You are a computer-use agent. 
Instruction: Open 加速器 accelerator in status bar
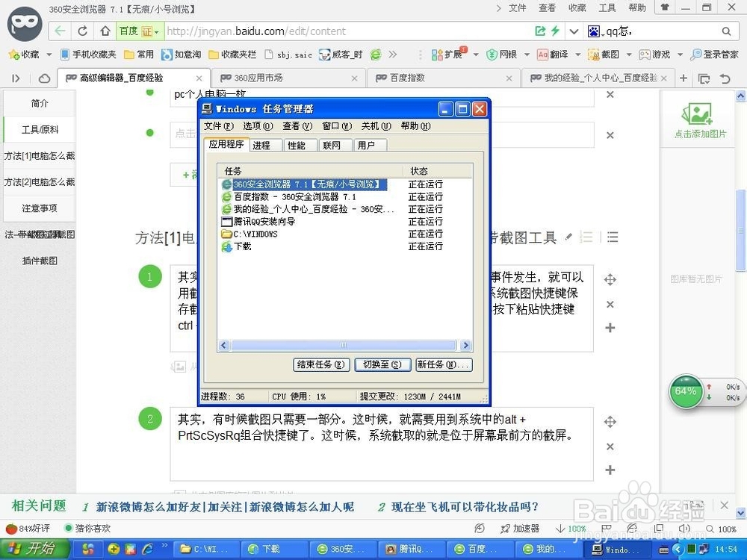coord(520,529)
